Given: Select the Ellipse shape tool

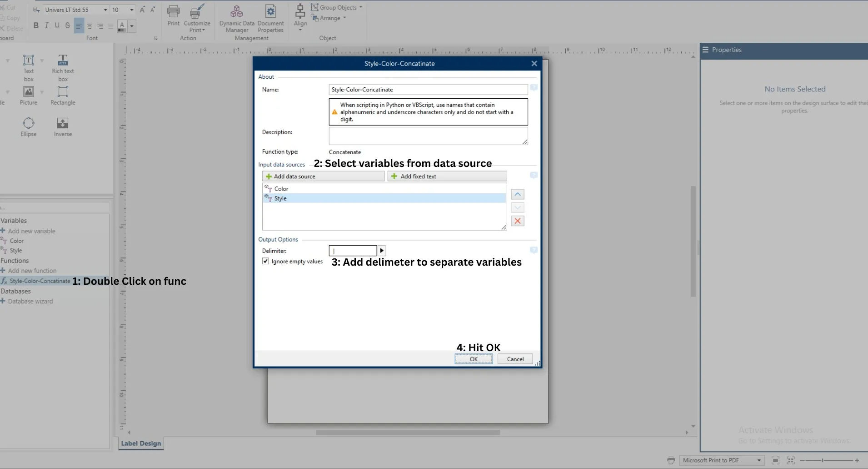Looking at the screenshot, I should (28, 126).
